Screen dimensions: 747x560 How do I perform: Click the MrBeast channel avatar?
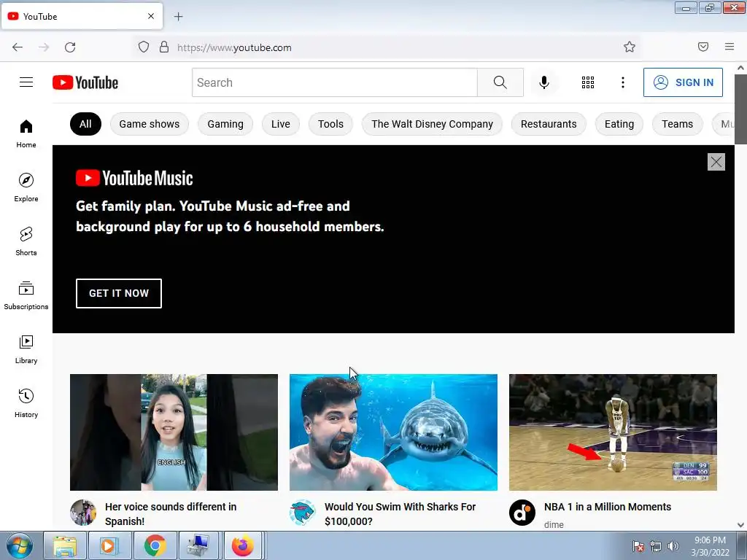(x=303, y=513)
